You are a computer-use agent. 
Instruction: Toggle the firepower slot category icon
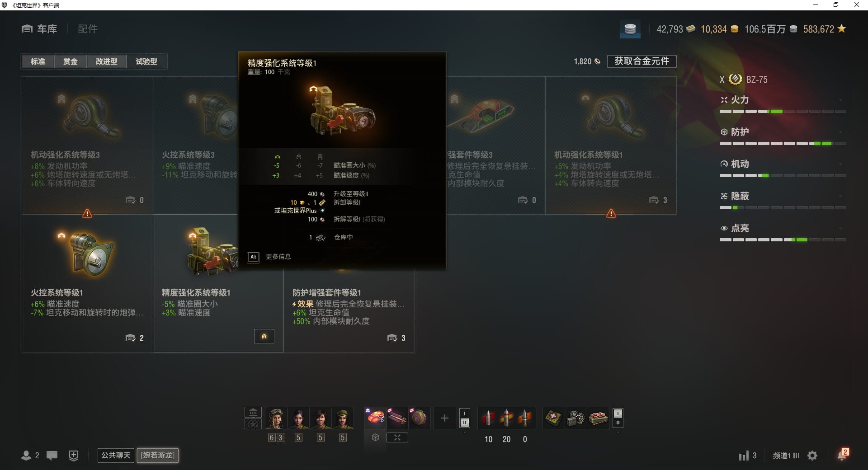(397, 437)
